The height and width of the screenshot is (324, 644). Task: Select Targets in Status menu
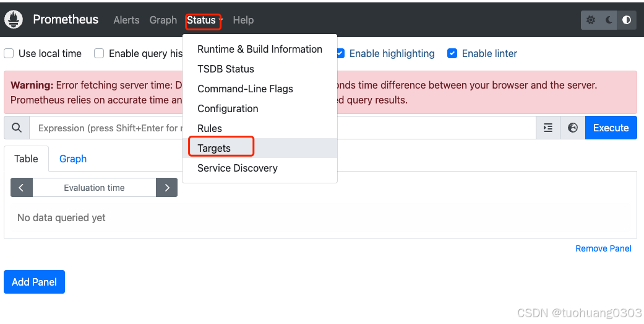tap(260, 148)
